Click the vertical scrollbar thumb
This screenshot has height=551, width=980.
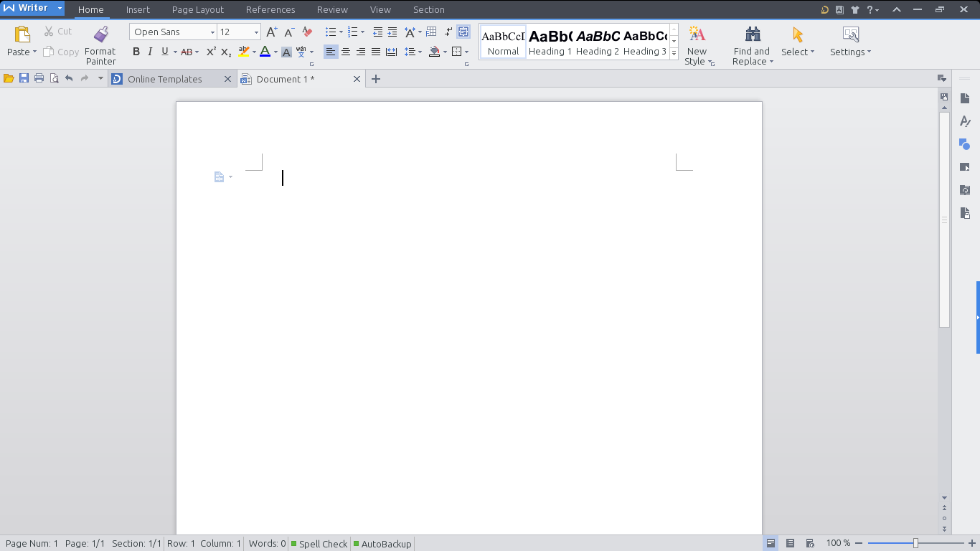944,220
